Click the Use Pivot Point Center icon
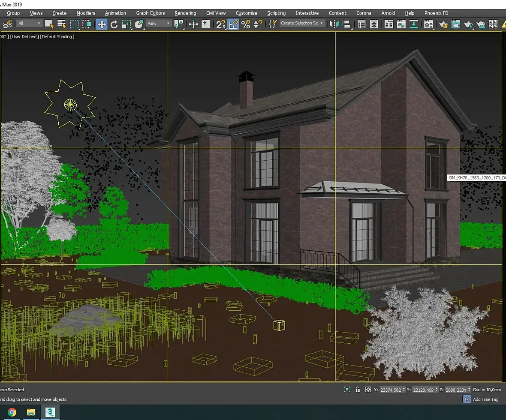 pos(178,24)
